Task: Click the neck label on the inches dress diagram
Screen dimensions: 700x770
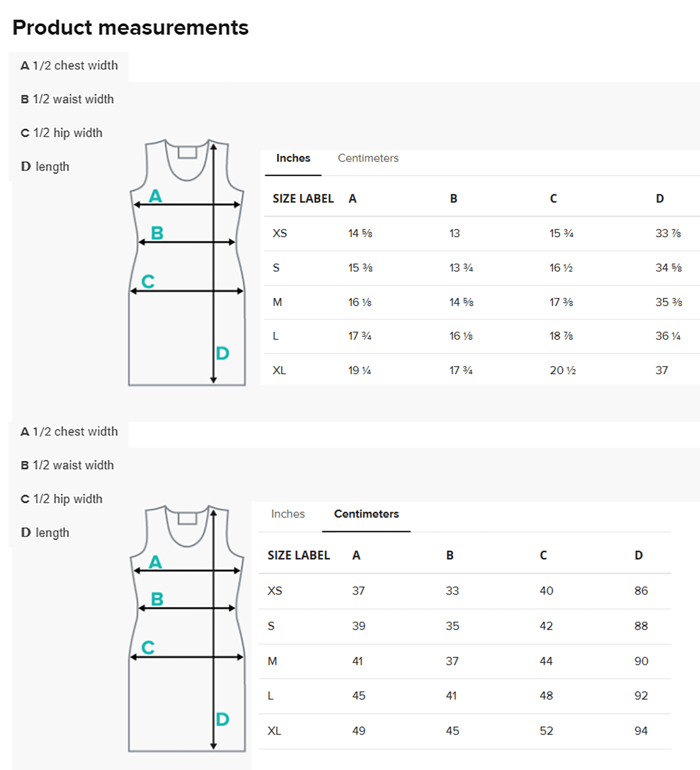Action: (x=188, y=152)
